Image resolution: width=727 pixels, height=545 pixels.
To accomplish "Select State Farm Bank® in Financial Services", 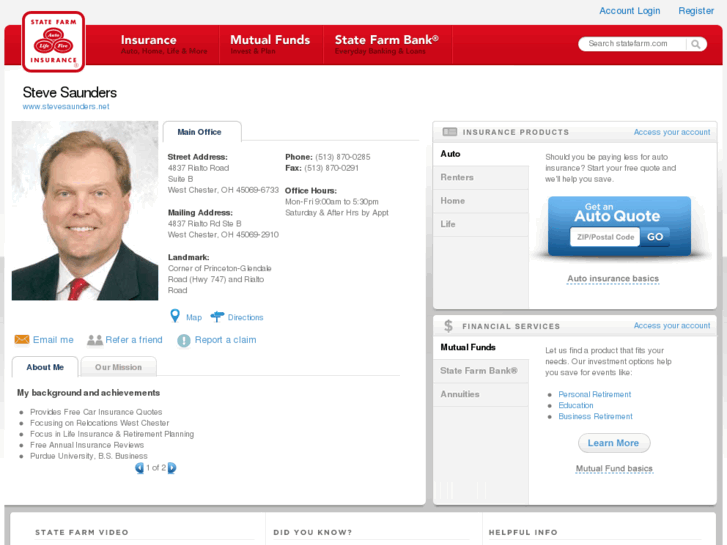I will click(x=481, y=371).
